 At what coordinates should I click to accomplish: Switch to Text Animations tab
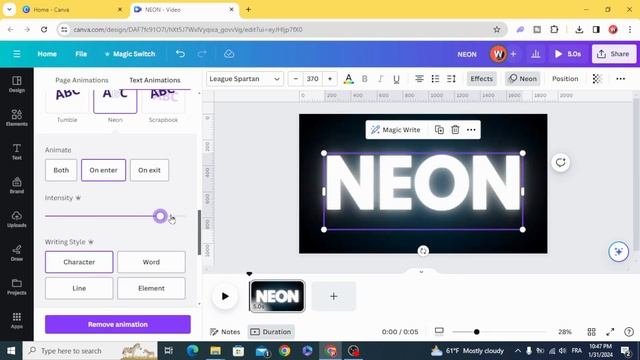point(155,80)
